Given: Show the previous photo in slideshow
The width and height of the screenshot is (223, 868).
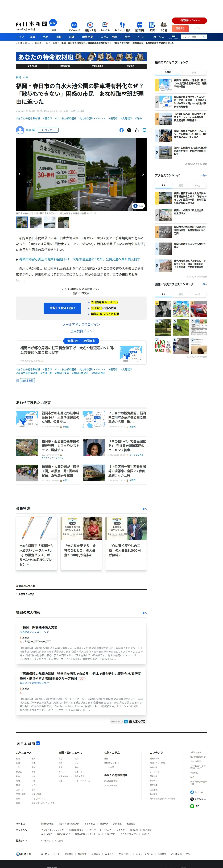Looking at the screenshot, I should [19, 174].
